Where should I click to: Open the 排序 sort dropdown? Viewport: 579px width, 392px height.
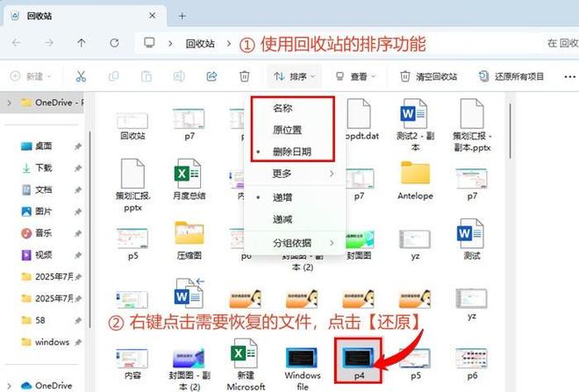(294, 76)
